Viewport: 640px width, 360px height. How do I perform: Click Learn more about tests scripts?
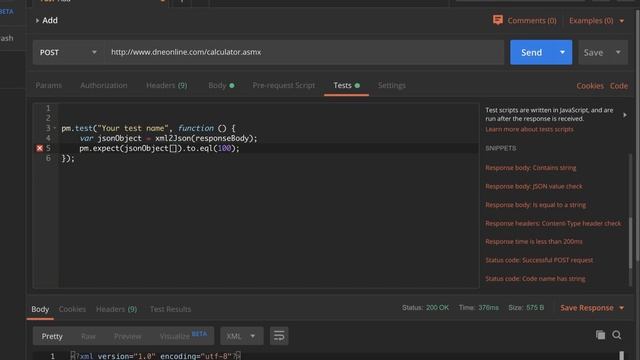click(529, 129)
